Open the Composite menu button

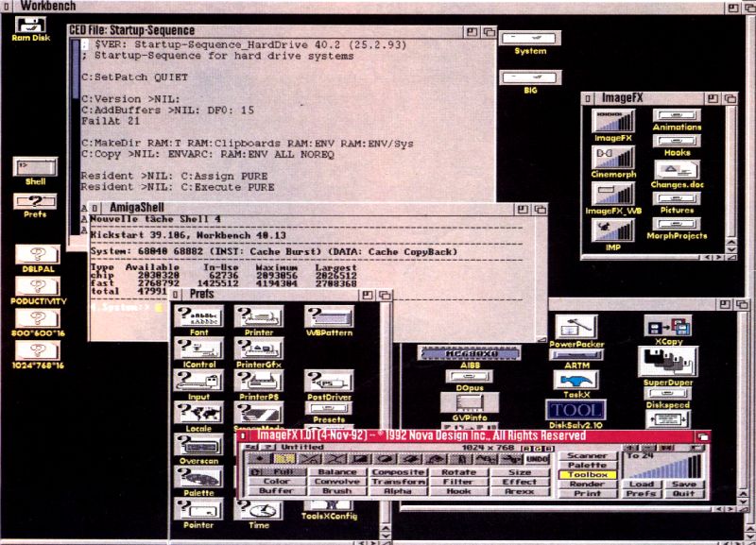pyautogui.click(x=398, y=471)
